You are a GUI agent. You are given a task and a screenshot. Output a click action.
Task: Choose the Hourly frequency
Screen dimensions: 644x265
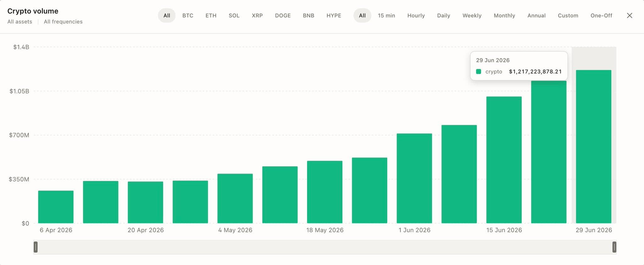416,15
